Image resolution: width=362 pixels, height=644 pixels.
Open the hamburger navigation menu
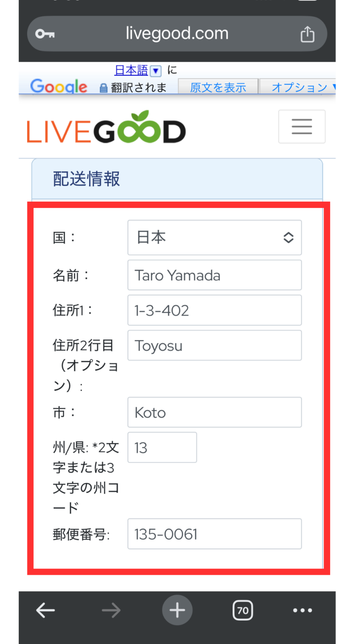click(302, 127)
